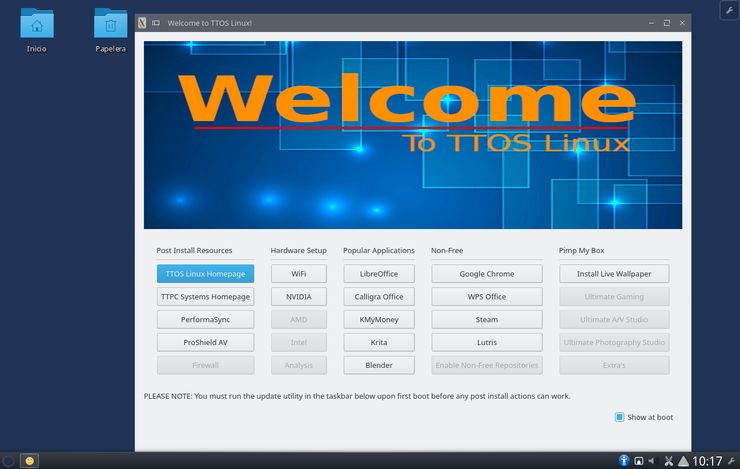Open the Inicio home folder icon
The height and width of the screenshot is (469, 740).
coord(37,24)
